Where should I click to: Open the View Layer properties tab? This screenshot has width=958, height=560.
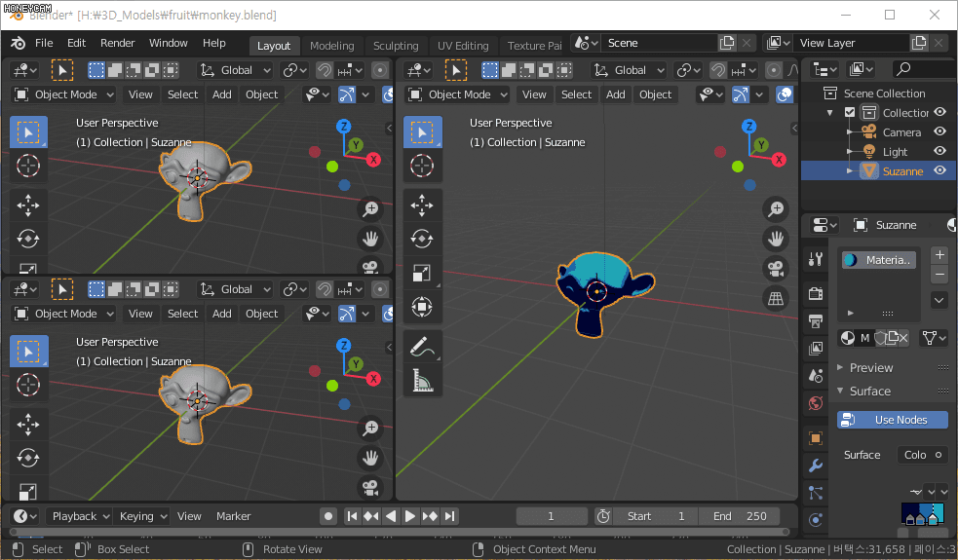click(x=816, y=349)
